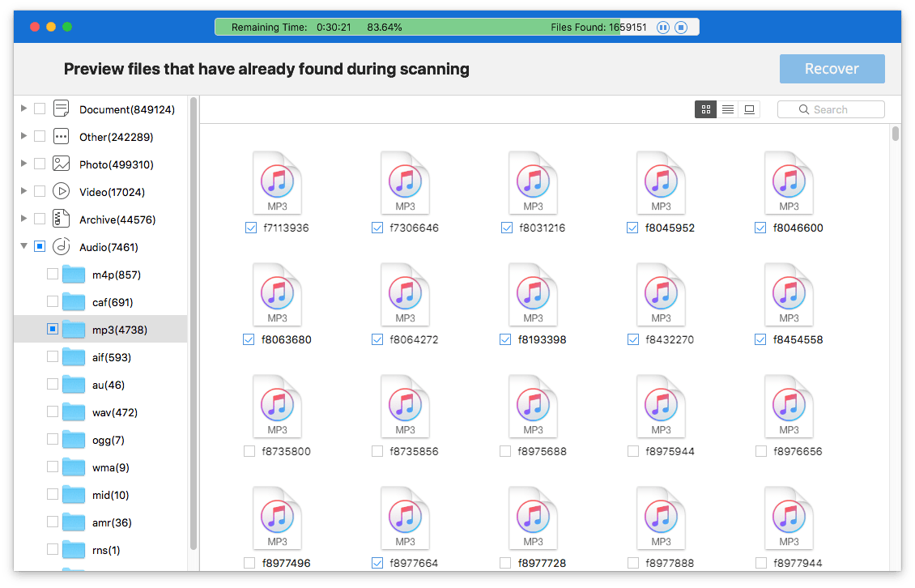The height and width of the screenshot is (588, 915).
Task: Open the wma folder icon
Action: click(x=74, y=467)
